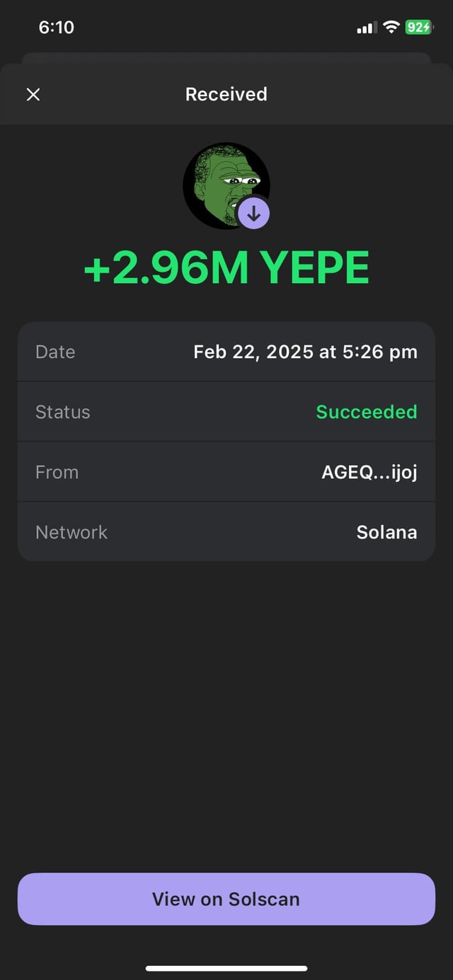Tap the Network row label
This screenshot has width=453, height=980.
tap(71, 532)
